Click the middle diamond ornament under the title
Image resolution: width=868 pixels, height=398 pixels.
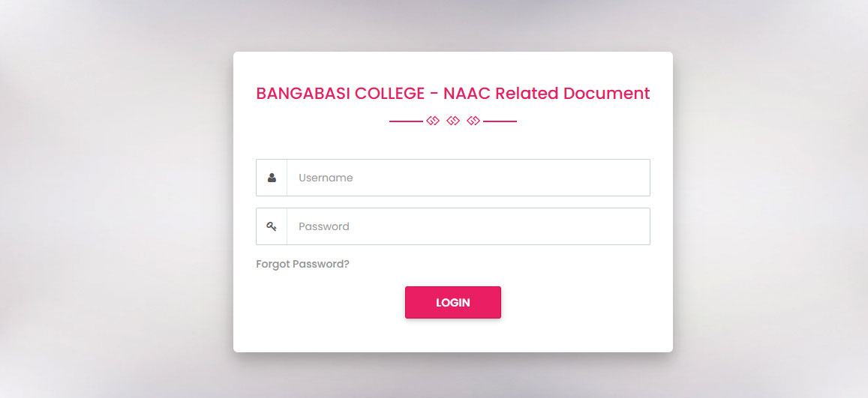coord(453,121)
